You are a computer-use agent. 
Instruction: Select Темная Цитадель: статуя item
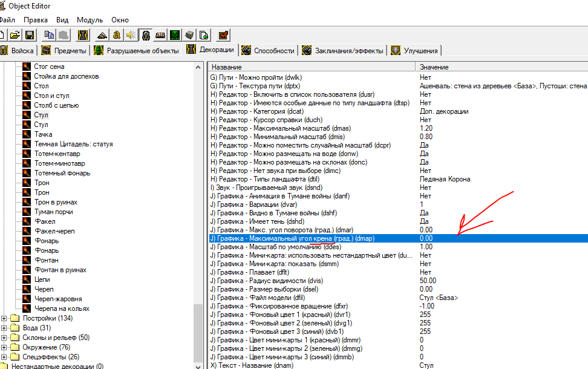74,144
